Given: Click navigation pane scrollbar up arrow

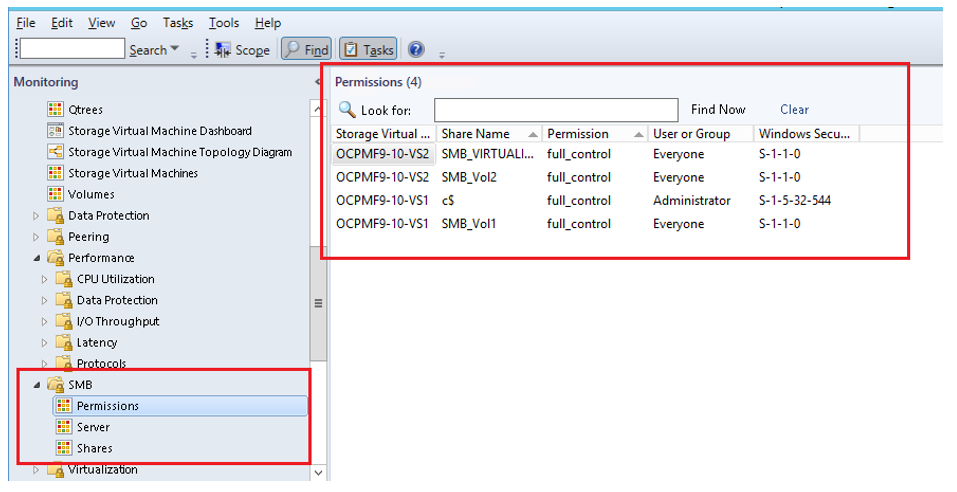Looking at the screenshot, I should [318, 109].
